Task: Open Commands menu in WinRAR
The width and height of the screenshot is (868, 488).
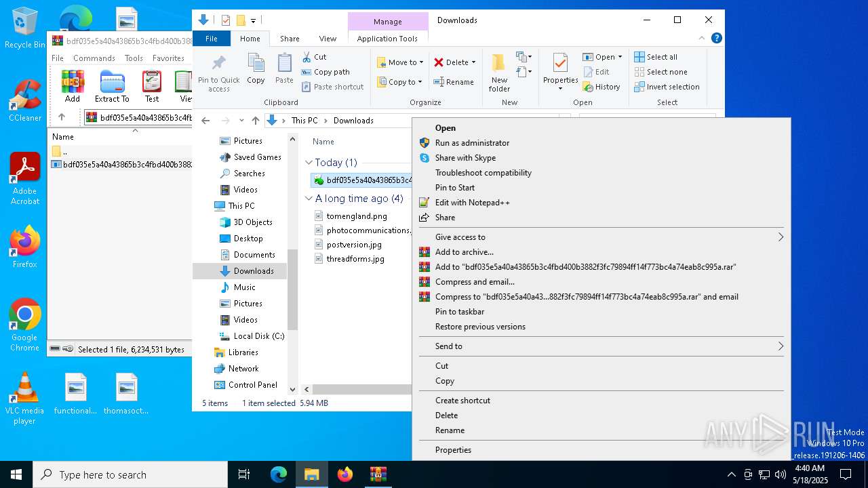Action: (94, 58)
